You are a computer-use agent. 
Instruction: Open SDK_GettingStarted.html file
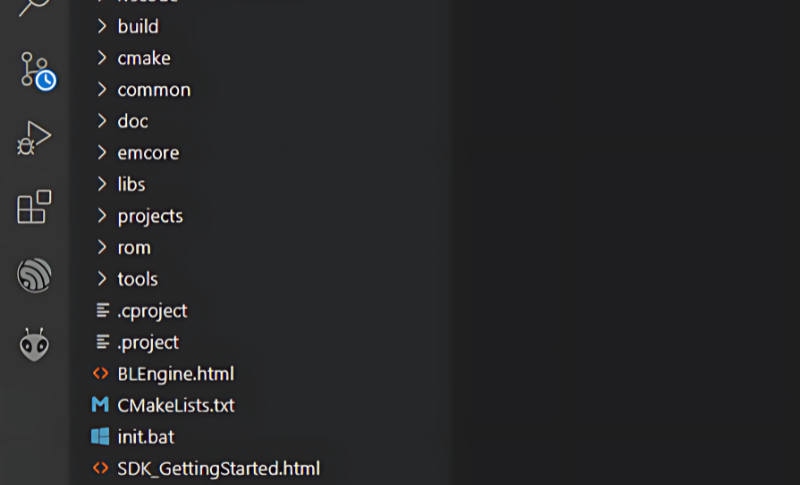pos(218,468)
